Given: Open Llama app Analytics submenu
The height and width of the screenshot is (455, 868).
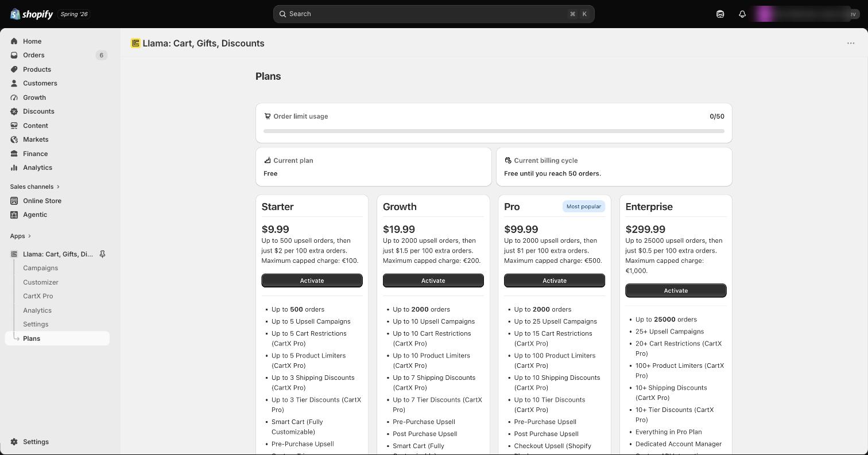Looking at the screenshot, I should point(37,310).
